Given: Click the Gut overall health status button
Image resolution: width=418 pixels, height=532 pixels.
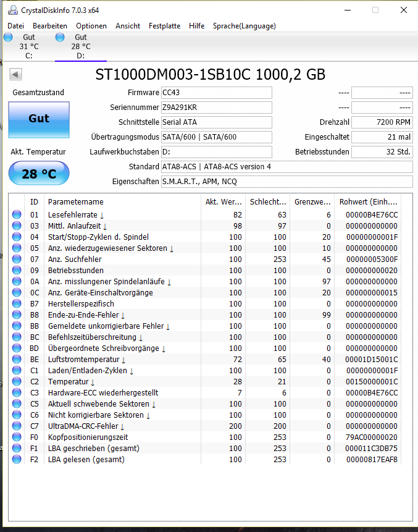Looking at the screenshot, I should [39, 120].
